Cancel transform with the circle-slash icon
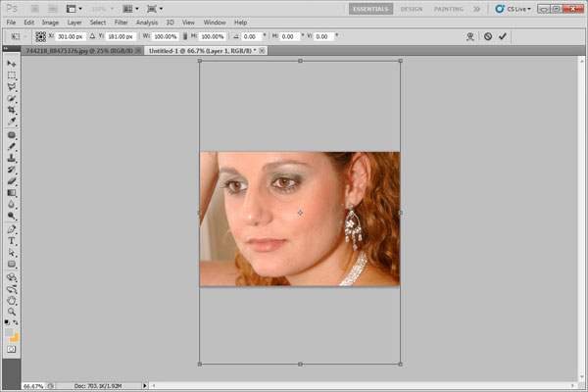The image size is (588, 392). click(487, 36)
